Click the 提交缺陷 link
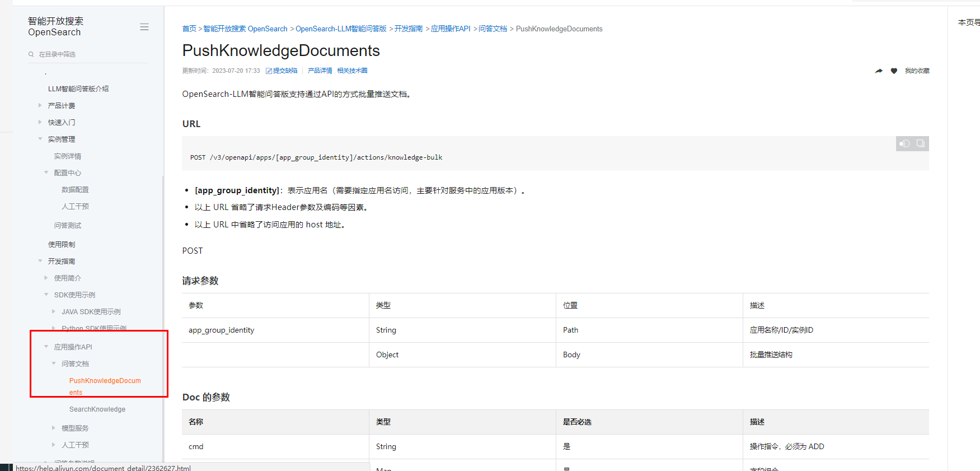This screenshot has width=980, height=471. pyautogui.click(x=285, y=71)
